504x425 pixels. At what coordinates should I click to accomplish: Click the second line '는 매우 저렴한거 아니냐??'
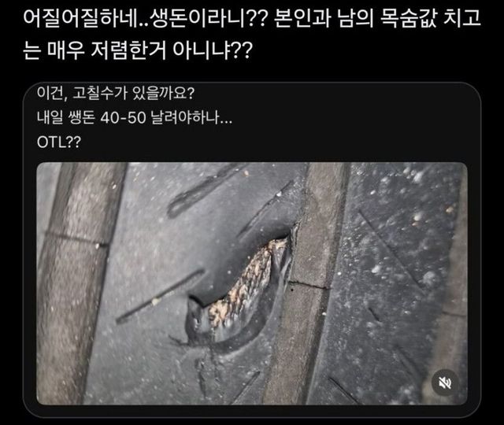click(x=138, y=50)
